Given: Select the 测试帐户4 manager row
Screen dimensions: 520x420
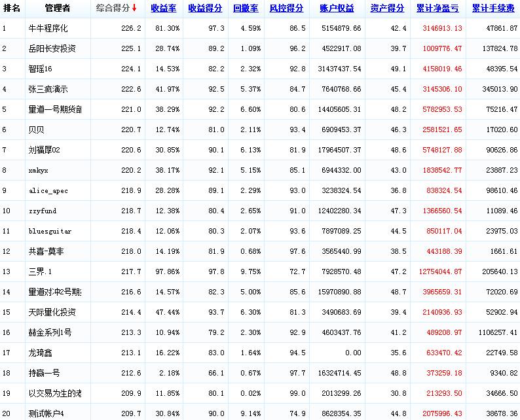Looking at the screenshot, I should pyautogui.click(x=46, y=414).
